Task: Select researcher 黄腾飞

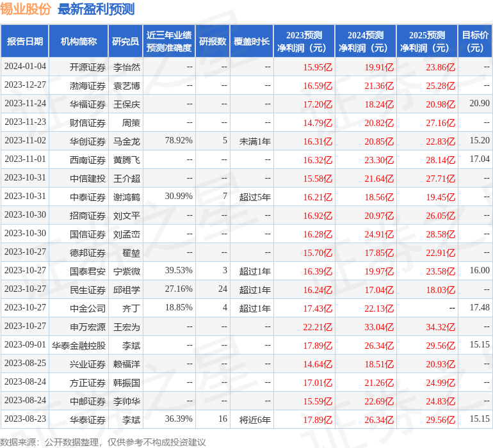Action: tap(126, 160)
